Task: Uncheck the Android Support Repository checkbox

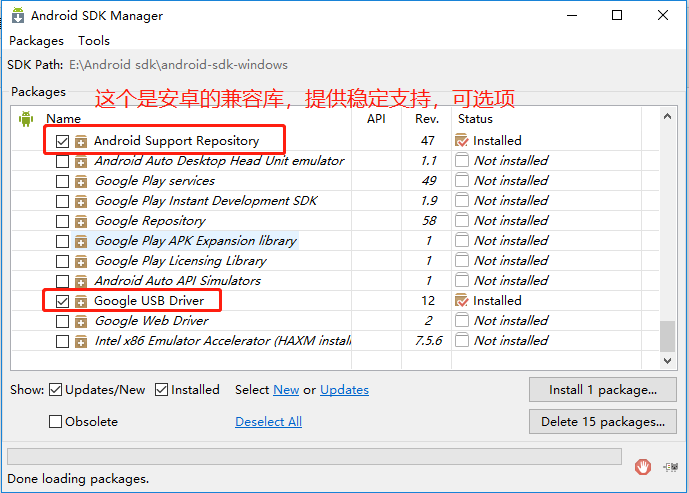Action: [x=62, y=141]
